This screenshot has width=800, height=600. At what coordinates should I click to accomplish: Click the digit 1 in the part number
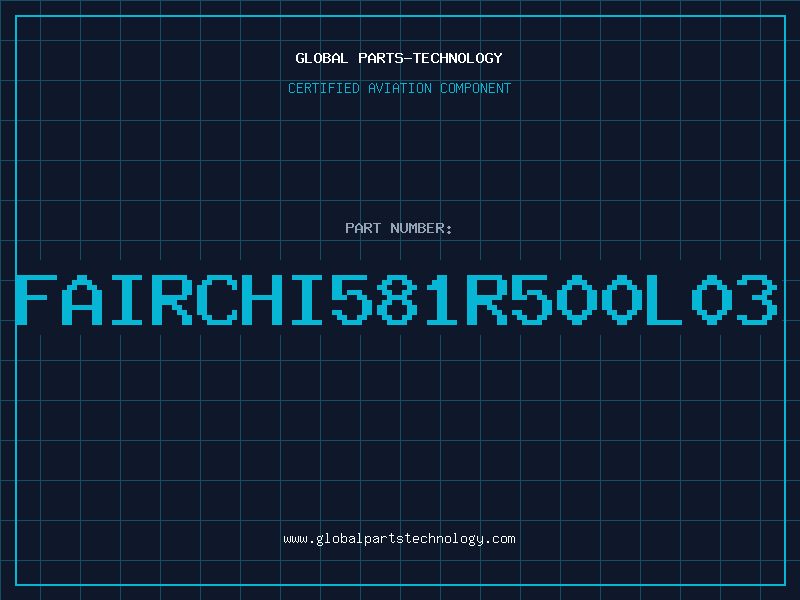[x=442, y=300]
